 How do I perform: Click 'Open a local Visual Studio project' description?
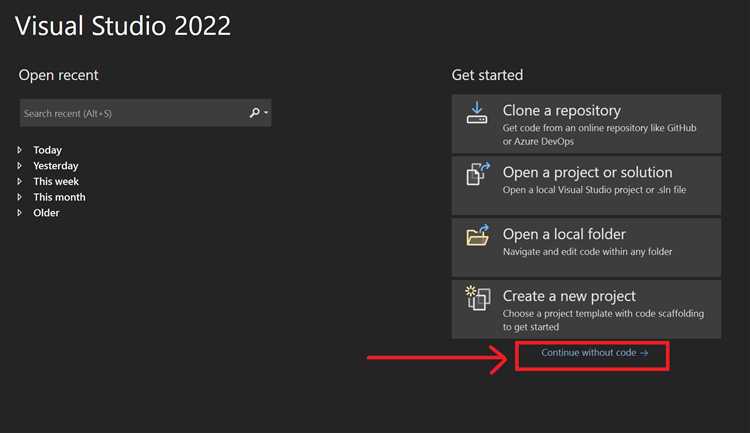[x=594, y=190]
